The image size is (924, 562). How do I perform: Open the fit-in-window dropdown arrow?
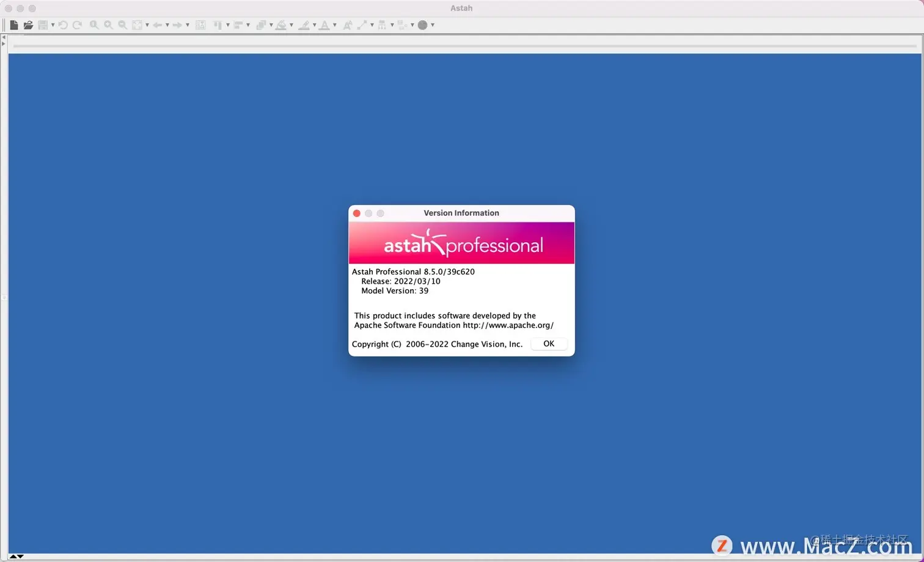[147, 25]
